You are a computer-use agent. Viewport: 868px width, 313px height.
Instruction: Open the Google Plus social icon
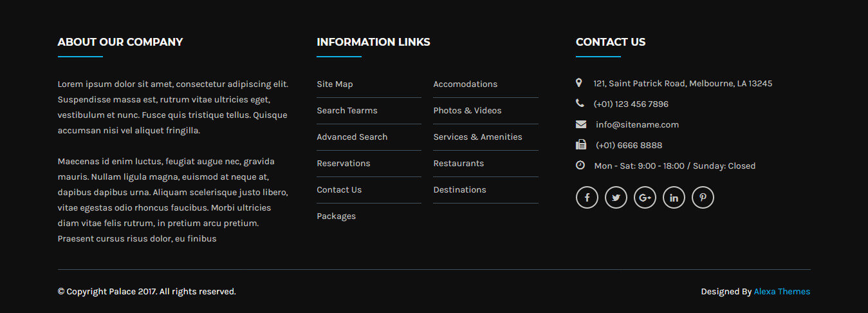click(645, 198)
